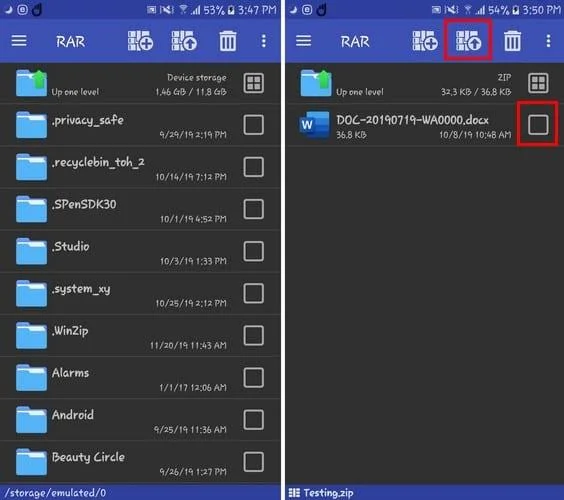Tap add-to-archive icon in right screen
564x500 pixels.
pyautogui.click(x=425, y=41)
